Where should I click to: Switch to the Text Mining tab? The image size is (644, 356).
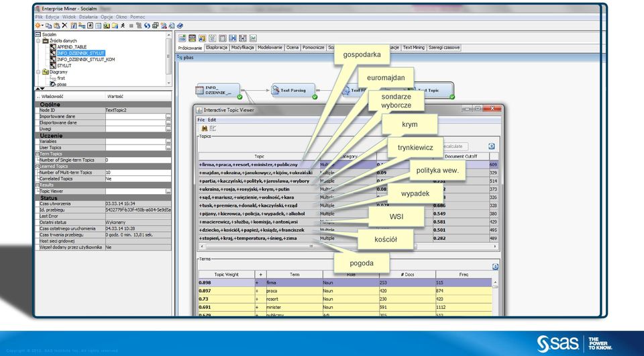tap(414, 48)
